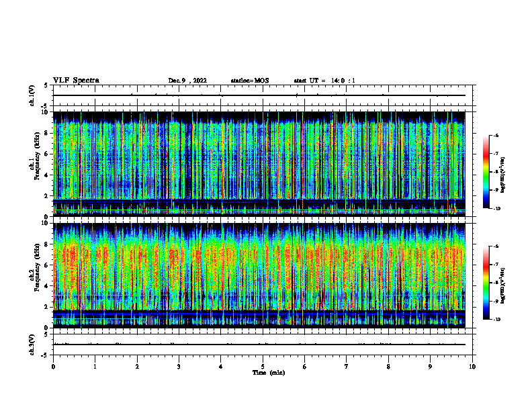Click time axis tick label "9"
Screen dimensions: 532x411
pyautogui.click(x=430, y=367)
